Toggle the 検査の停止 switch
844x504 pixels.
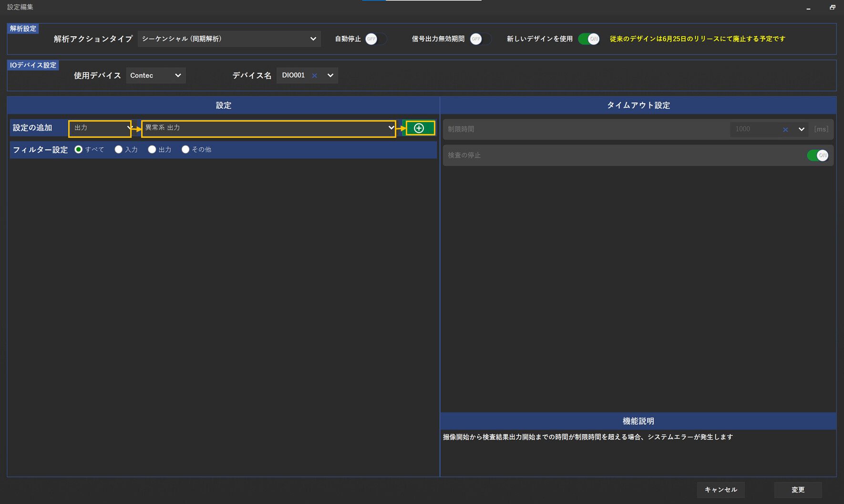[818, 155]
